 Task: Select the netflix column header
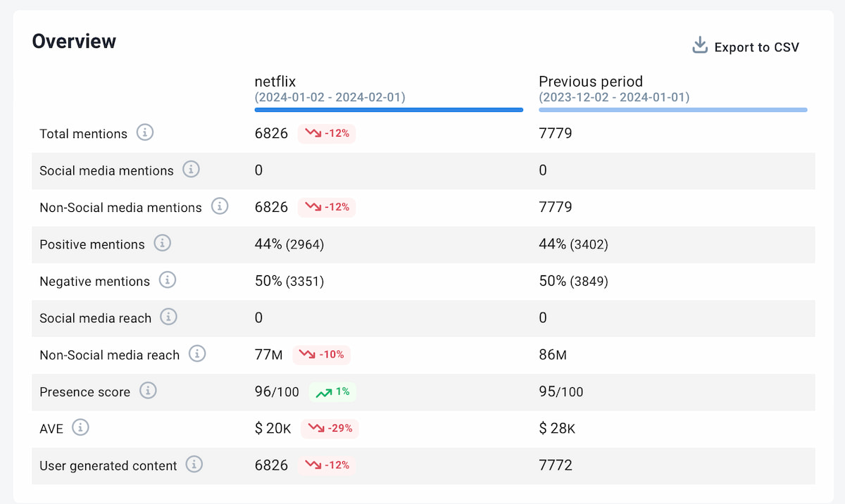[x=275, y=82]
